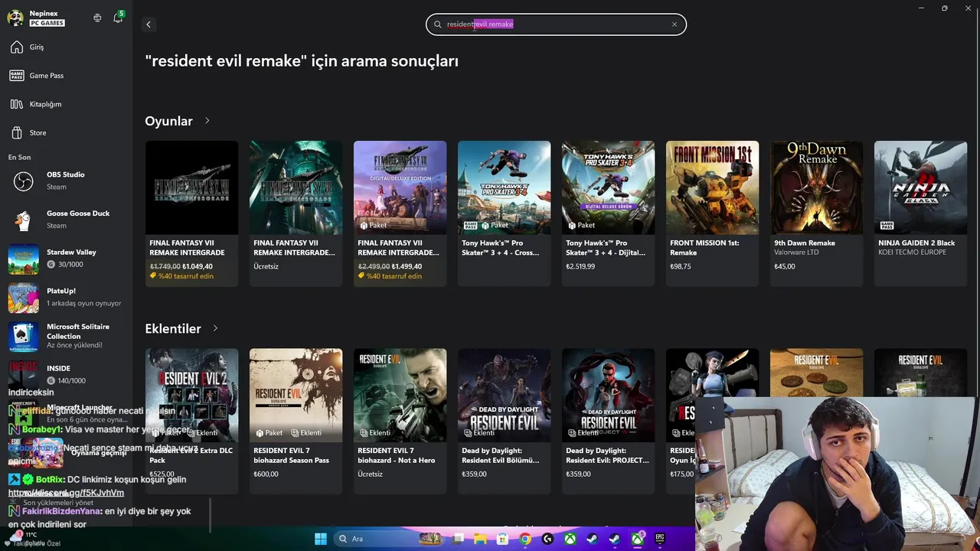Open Tony Hawk's Pro Skater 3+4 Cross-Gen card
This screenshot has height=551, width=980.
pos(504,214)
